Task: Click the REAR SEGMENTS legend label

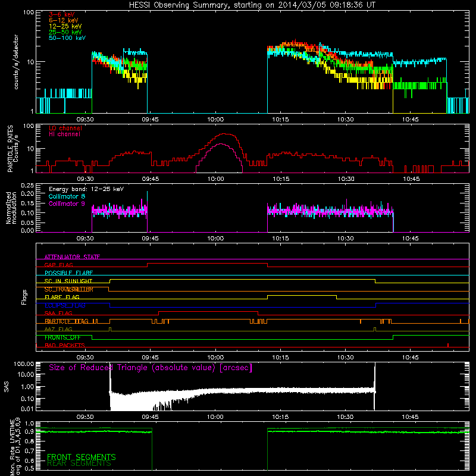Action: pyautogui.click(x=79, y=464)
